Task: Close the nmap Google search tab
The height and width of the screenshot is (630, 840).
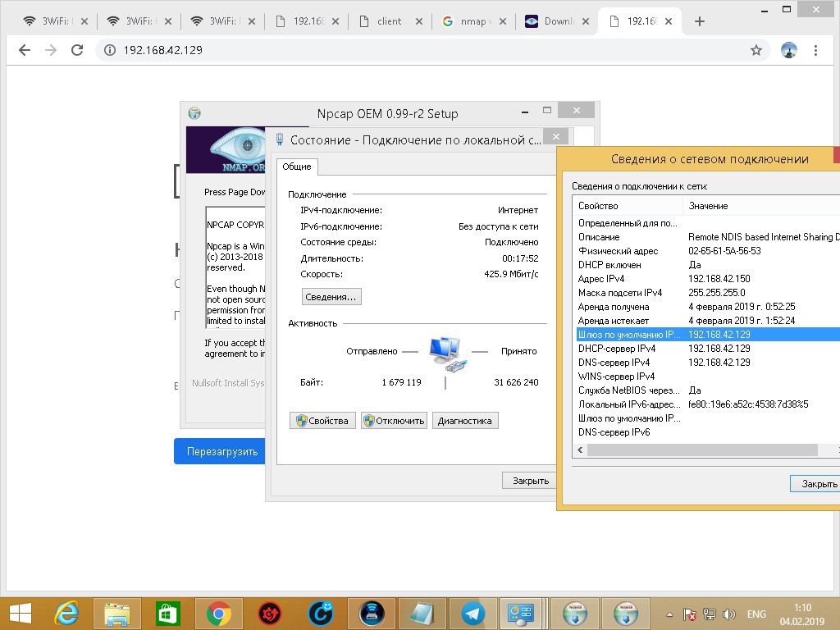Action: click(x=503, y=21)
